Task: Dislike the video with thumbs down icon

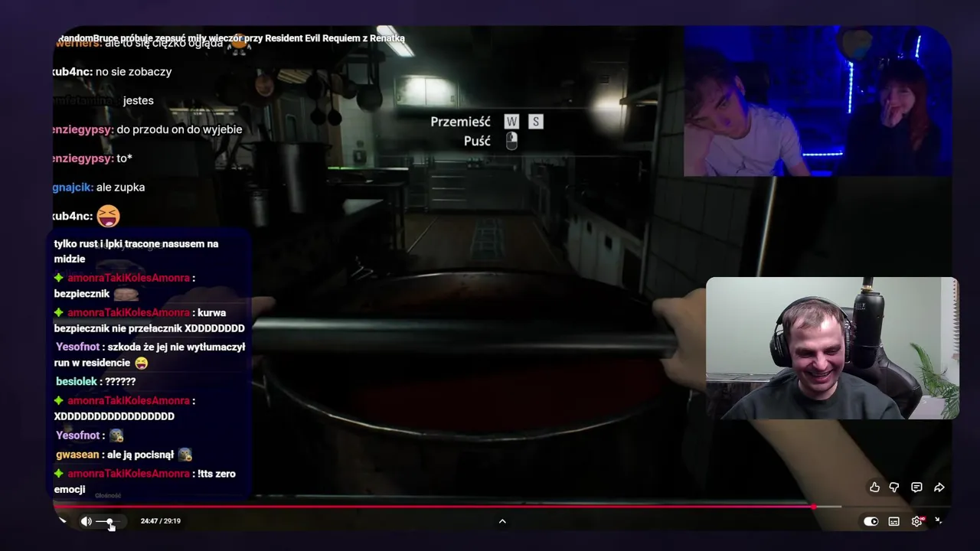Action: [x=894, y=487]
